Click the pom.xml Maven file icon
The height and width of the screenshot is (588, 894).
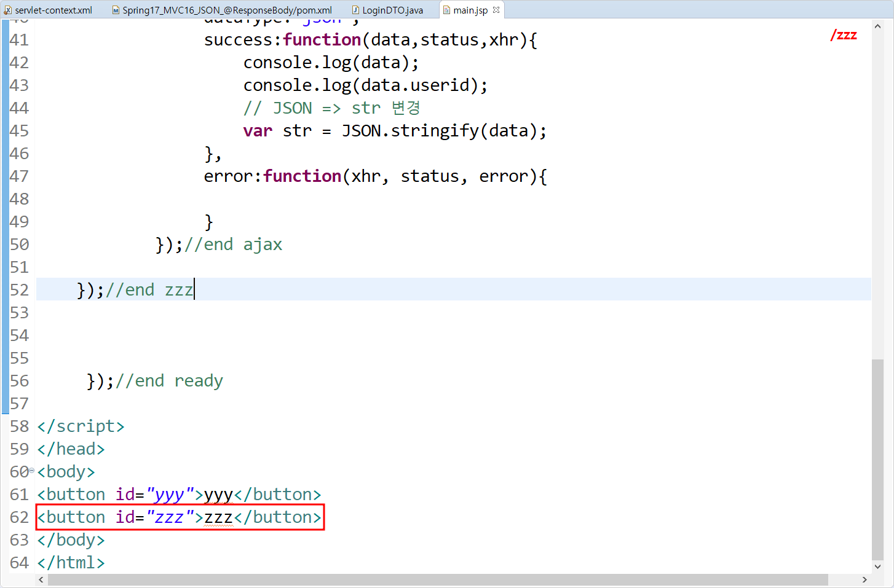click(x=116, y=10)
